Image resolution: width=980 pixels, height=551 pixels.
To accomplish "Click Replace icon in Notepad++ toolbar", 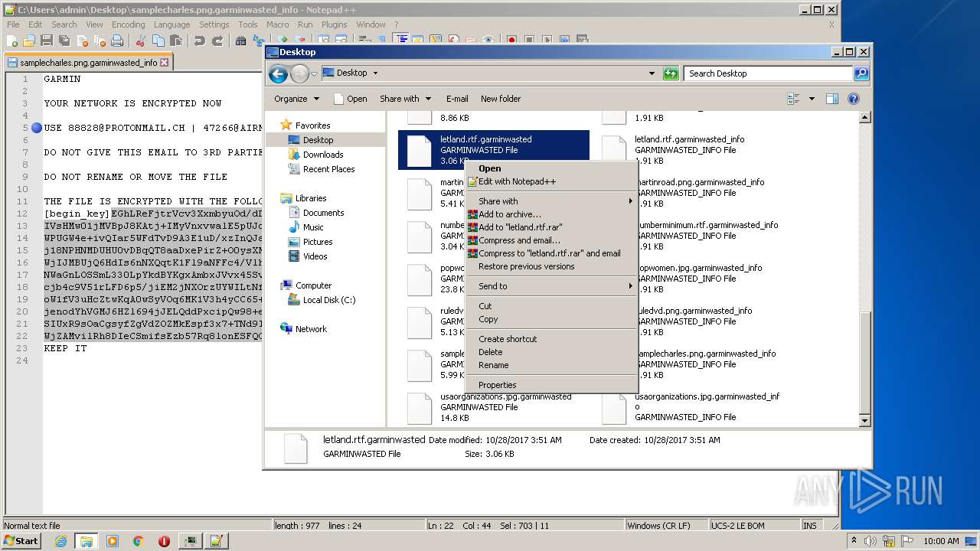I will pyautogui.click(x=258, y=41).
